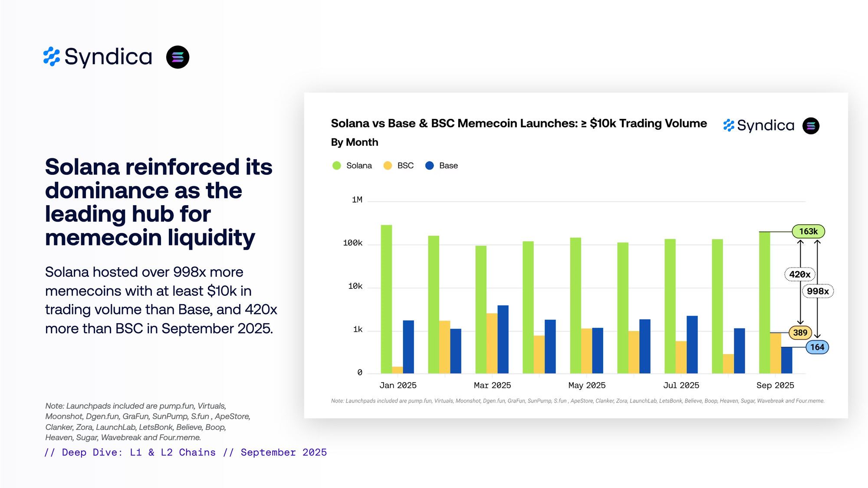
Task: Click the 1M y-axis label
Action: [357, 200]
